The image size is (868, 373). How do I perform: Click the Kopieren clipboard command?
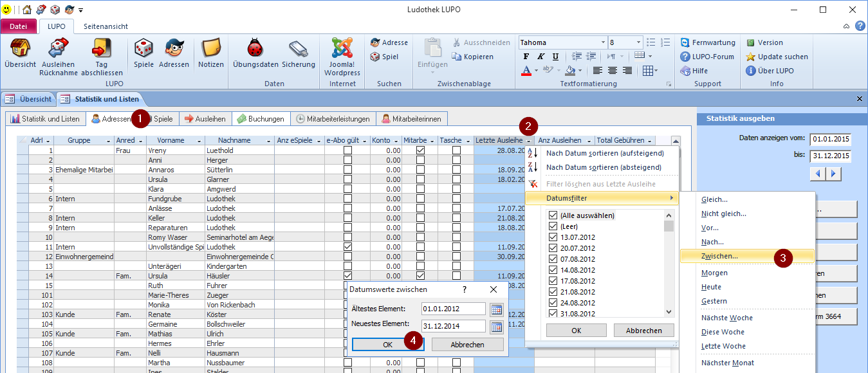tap(473, 57)
